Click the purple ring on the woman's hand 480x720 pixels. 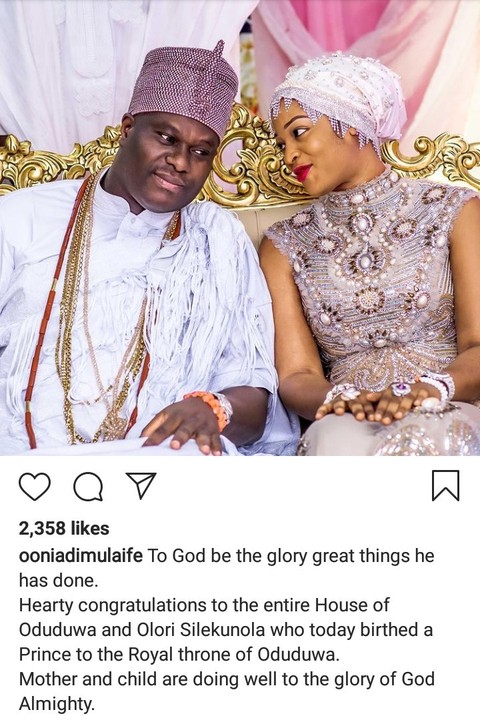click(401, 389)
